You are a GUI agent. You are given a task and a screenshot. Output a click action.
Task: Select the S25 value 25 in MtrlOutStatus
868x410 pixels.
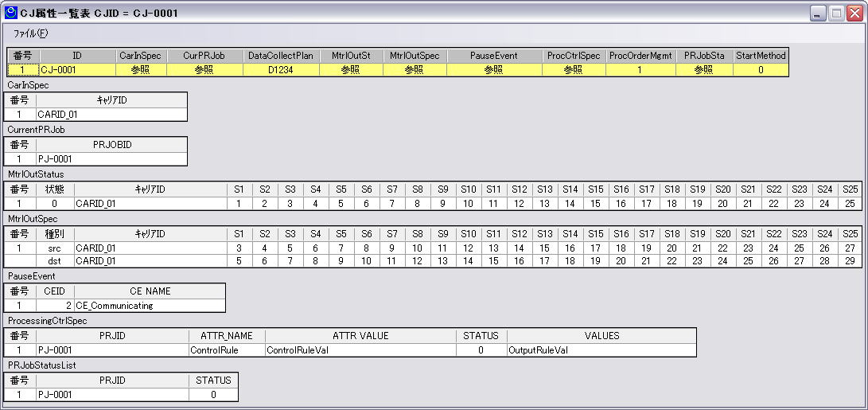tap(850, 203)
